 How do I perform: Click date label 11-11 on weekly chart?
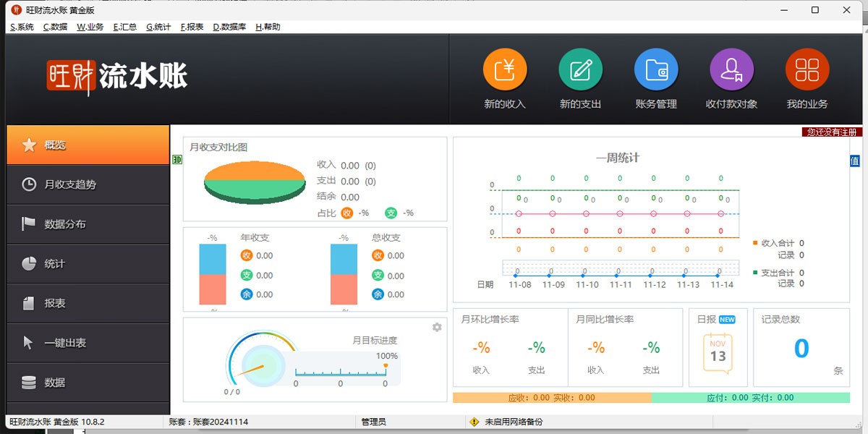[x=621, y=285]
